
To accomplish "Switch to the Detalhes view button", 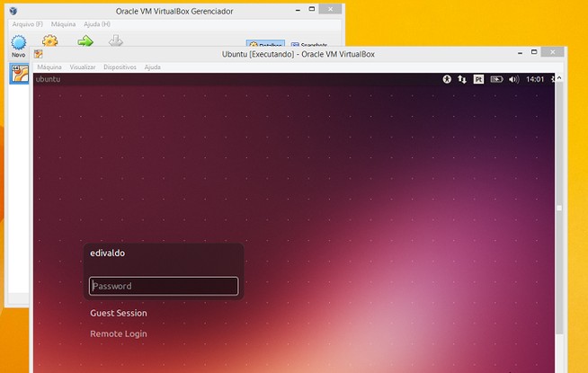I will pyautogui.click(x=265, y=44).
